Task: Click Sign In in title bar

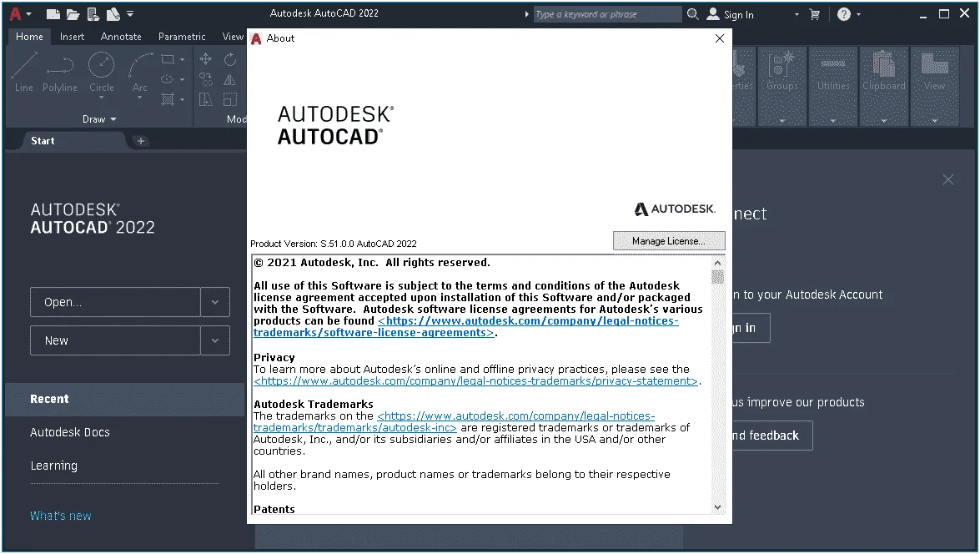Action: [730, 14]
